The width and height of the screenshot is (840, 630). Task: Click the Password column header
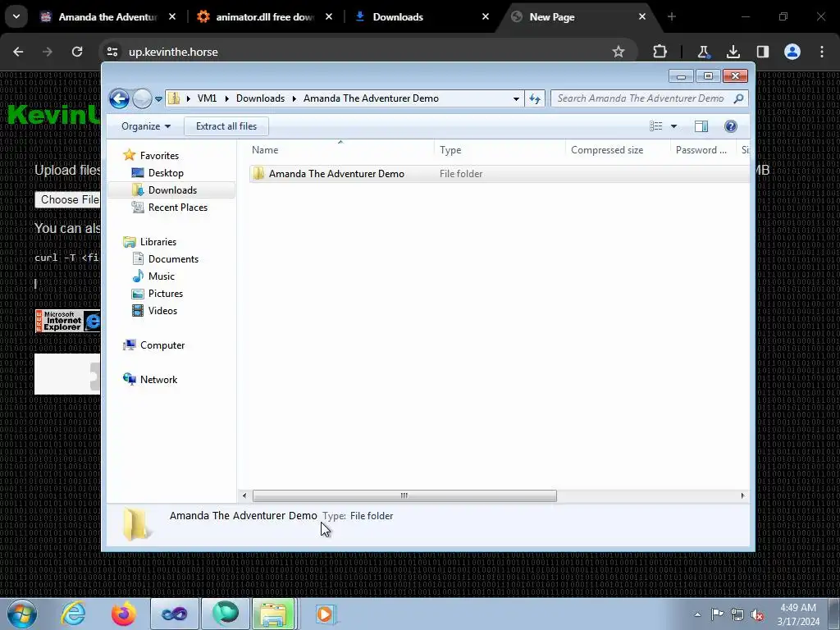click(x=703, y=150)
